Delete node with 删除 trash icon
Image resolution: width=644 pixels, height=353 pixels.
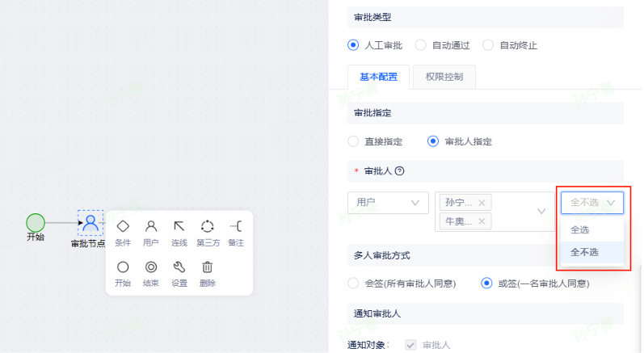(x=207, y=267)
